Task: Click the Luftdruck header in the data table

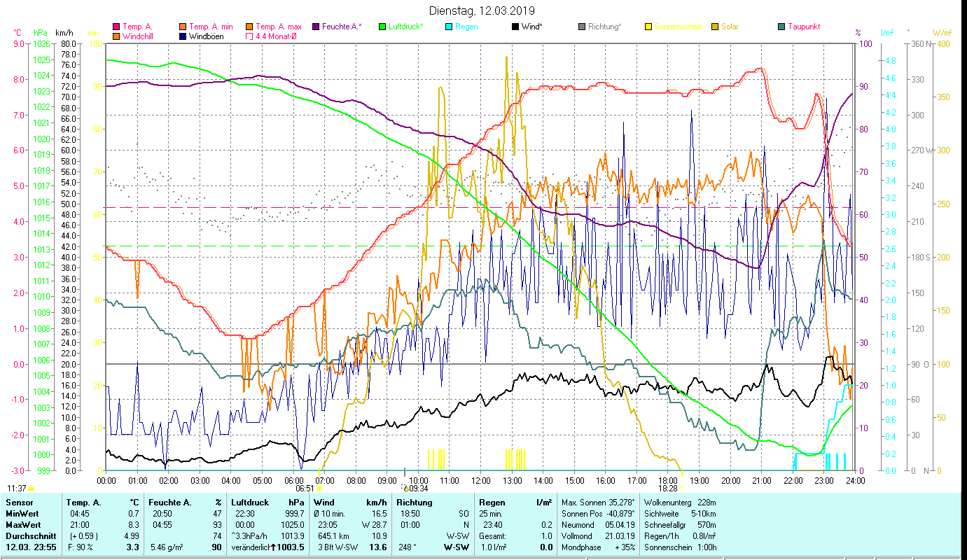Action: (249, 502)
